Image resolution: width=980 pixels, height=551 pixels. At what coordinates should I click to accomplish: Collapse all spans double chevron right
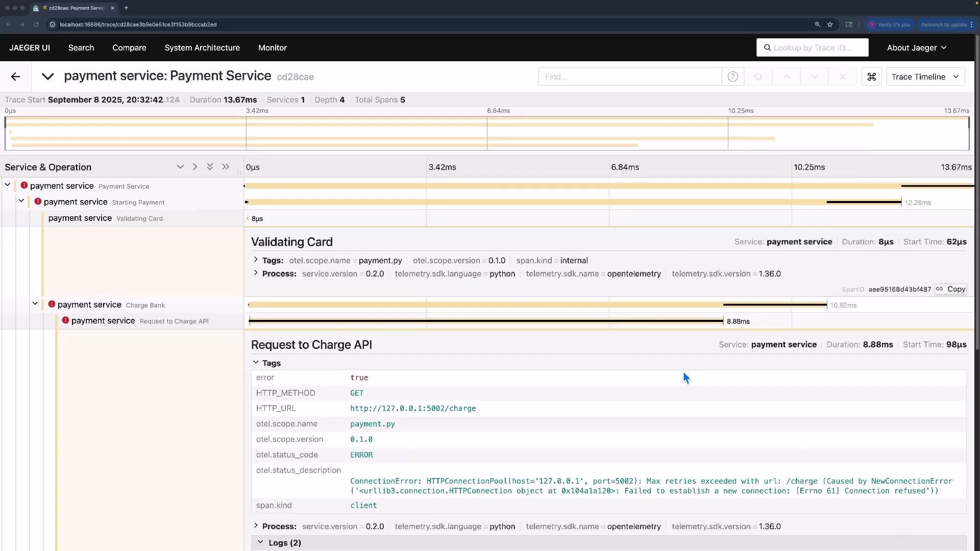[x=225, y=167]
